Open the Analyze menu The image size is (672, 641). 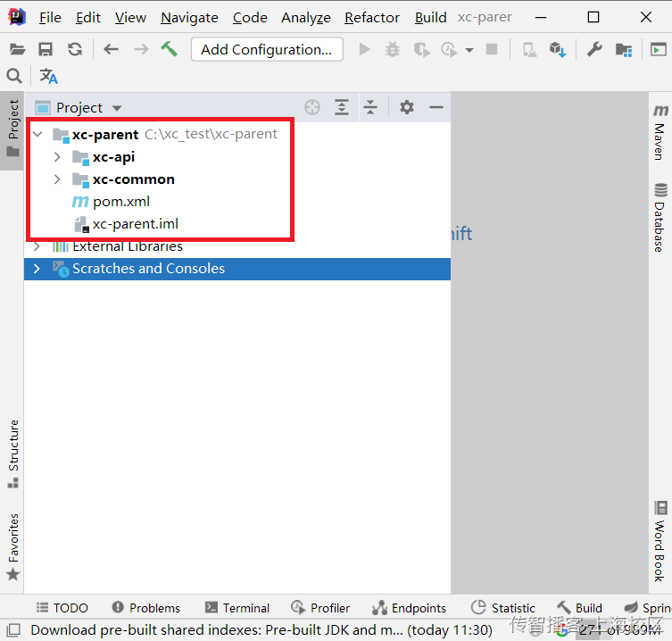[x=306, y=18]
